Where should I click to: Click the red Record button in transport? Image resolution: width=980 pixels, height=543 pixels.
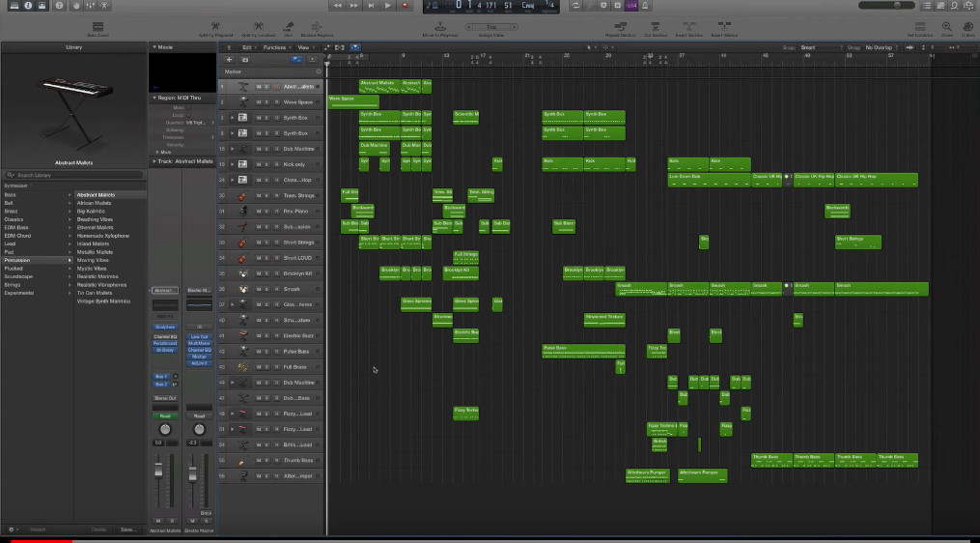405,6
